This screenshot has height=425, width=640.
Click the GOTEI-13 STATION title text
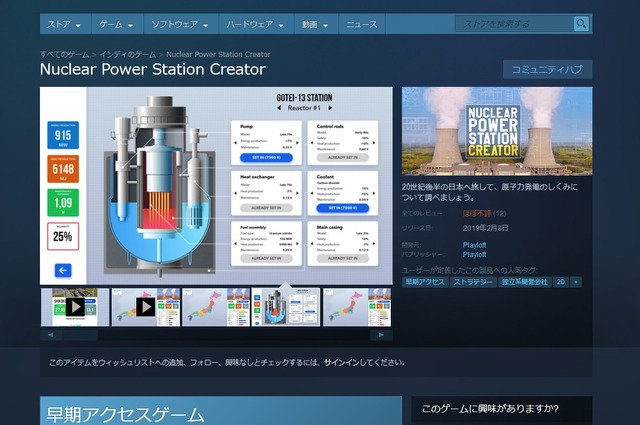tap(304, 98)
